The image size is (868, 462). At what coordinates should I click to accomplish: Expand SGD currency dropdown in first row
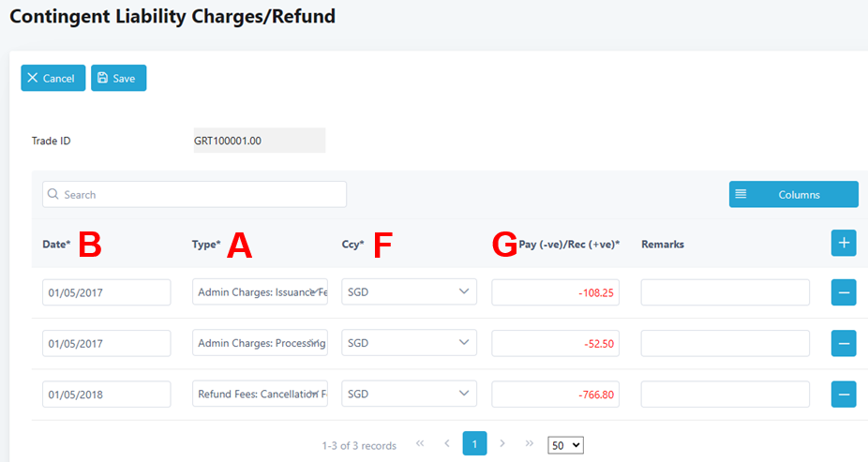[x=409, y=292]
